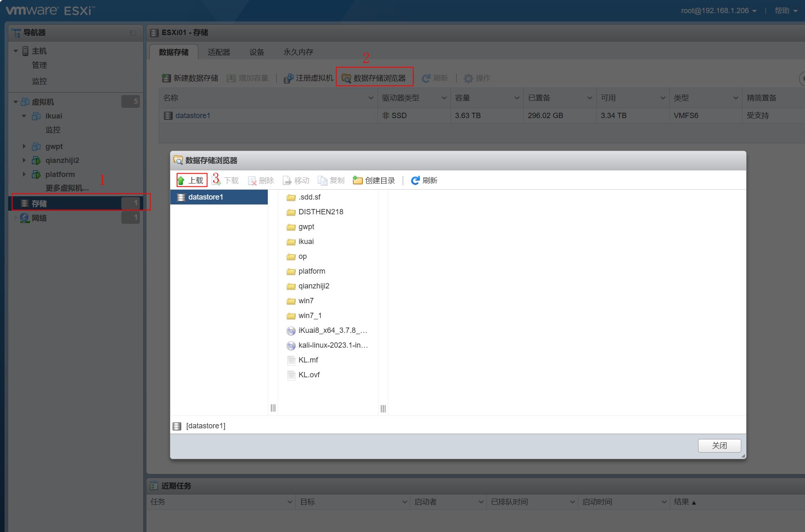Click the Storage (存储) icon in navigator
This screenshot has width=805, height=532.
25,203
